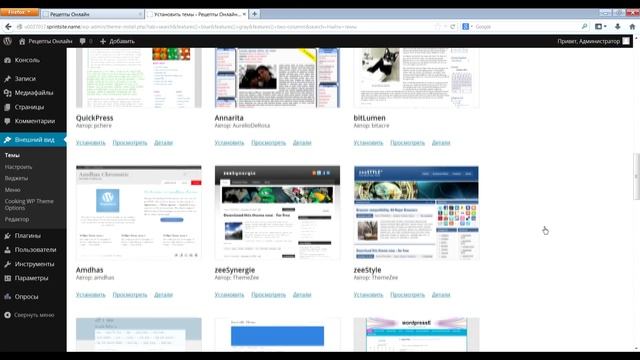Open a new tab with plus button

[255, 14]
